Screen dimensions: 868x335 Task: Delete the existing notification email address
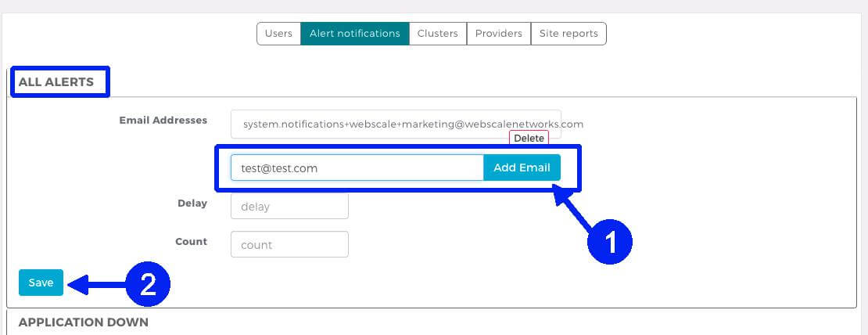[529, 138]
